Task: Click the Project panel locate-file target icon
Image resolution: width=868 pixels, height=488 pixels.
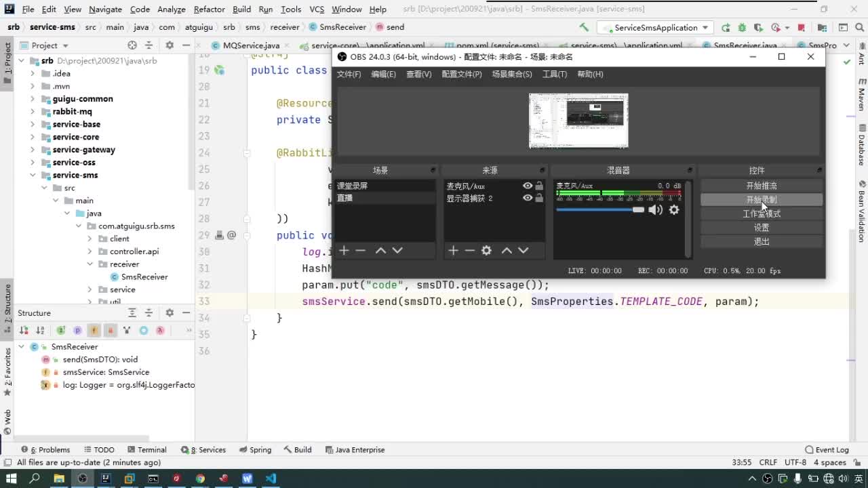Action: click(x=132, y=45)
